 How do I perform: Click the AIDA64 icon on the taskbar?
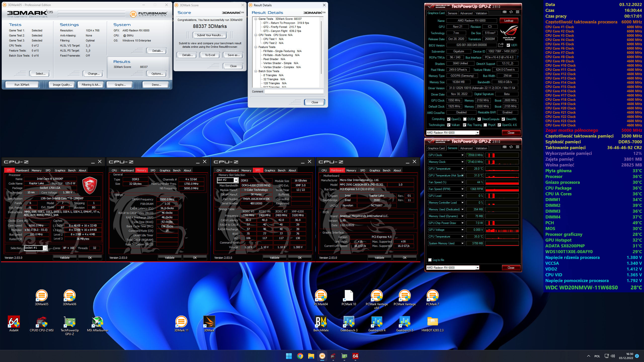click(x=355, y=356)
